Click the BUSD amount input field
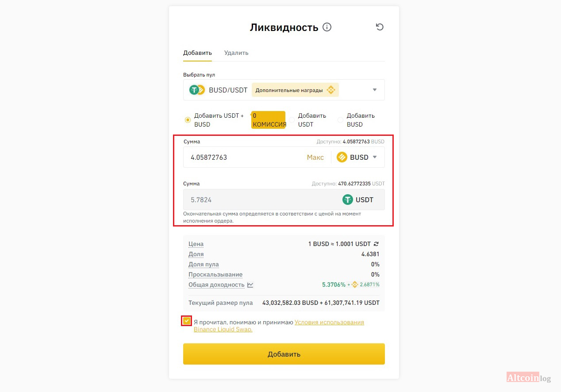Viewport: 561px width, 392px height. point(243,157)
